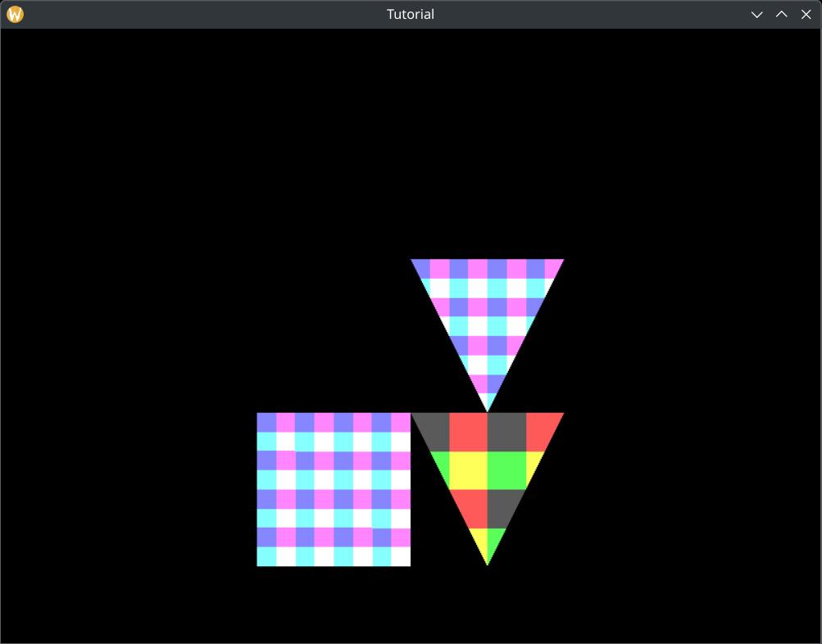Click the orange W app icon
The width and height of the screenshot is (822, 644).
[14, 14]
